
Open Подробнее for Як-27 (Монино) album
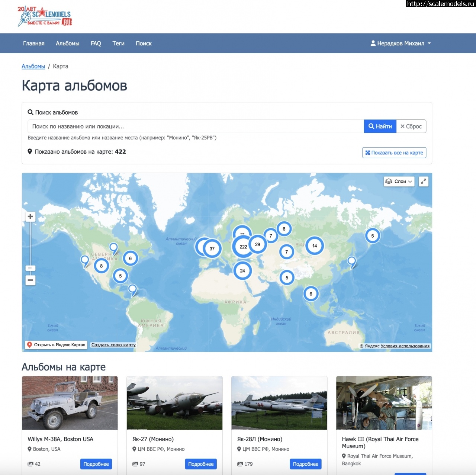click(x=201, y=464)
